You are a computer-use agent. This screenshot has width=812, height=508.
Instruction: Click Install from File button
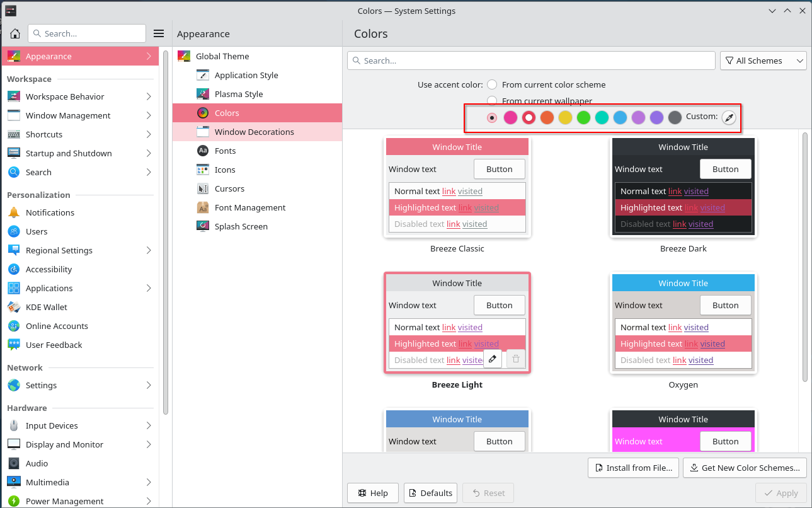click(x=634, y=468)
